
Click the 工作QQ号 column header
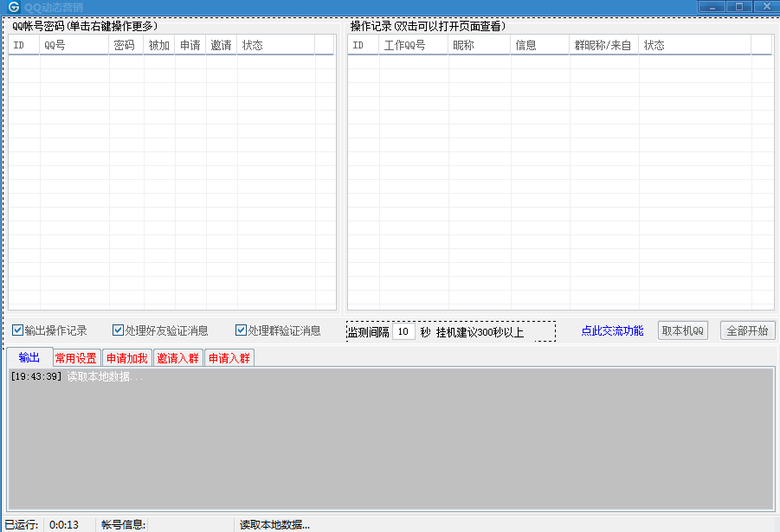[414, 45]
